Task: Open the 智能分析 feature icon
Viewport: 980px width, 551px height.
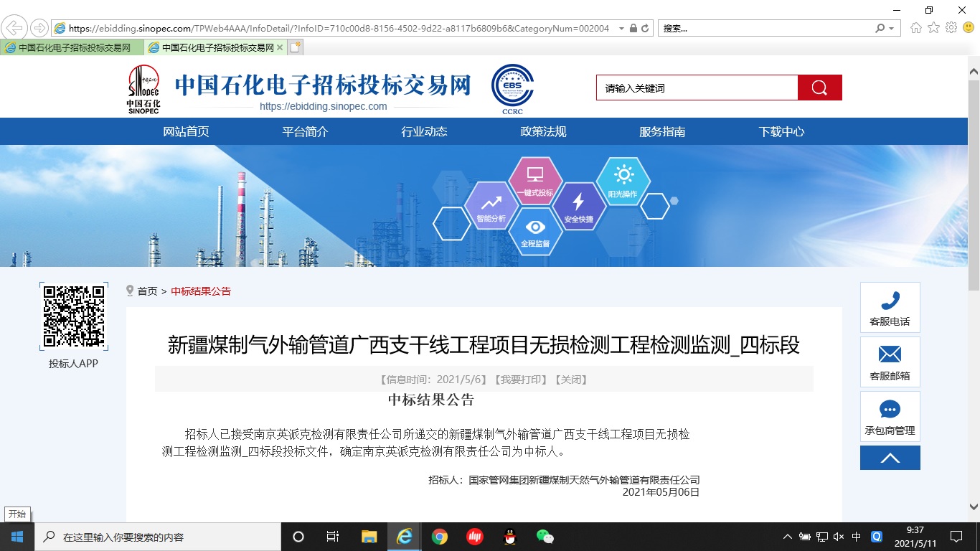Action: pyautogui.click(x=491, y=206)
